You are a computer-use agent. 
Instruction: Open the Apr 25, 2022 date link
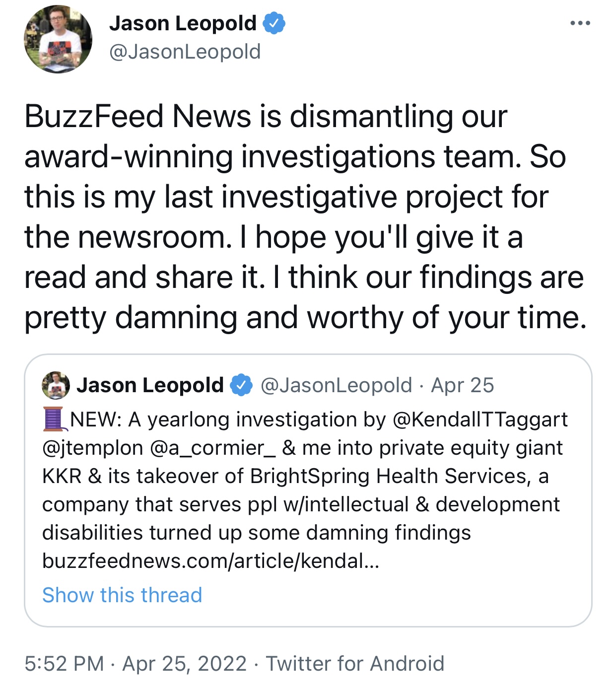tap(185, 664)
